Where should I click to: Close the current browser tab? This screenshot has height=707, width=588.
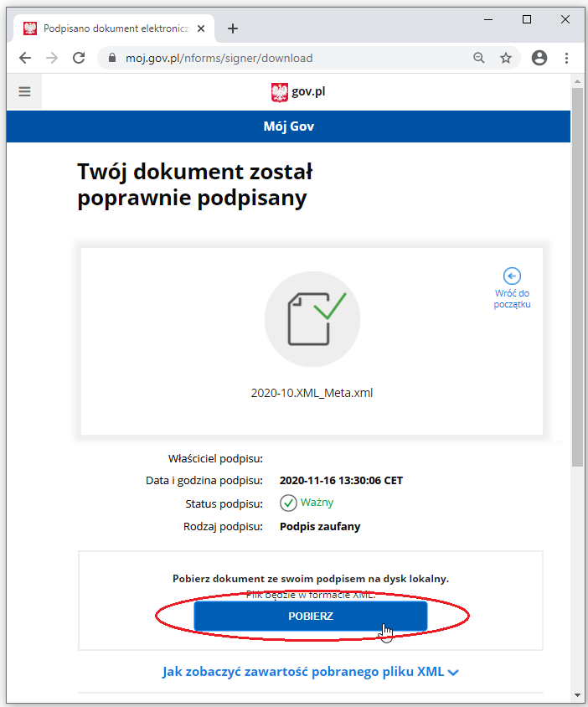(x=201, y=28)
